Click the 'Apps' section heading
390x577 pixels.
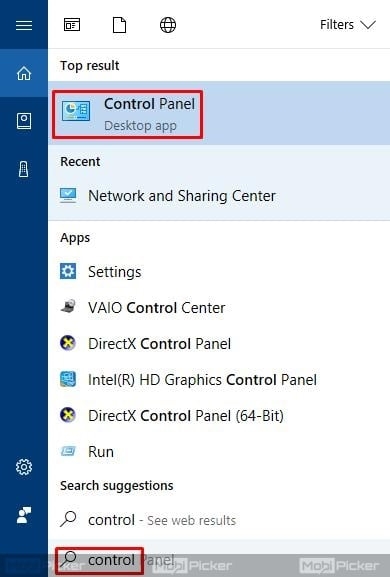[75, 238]
